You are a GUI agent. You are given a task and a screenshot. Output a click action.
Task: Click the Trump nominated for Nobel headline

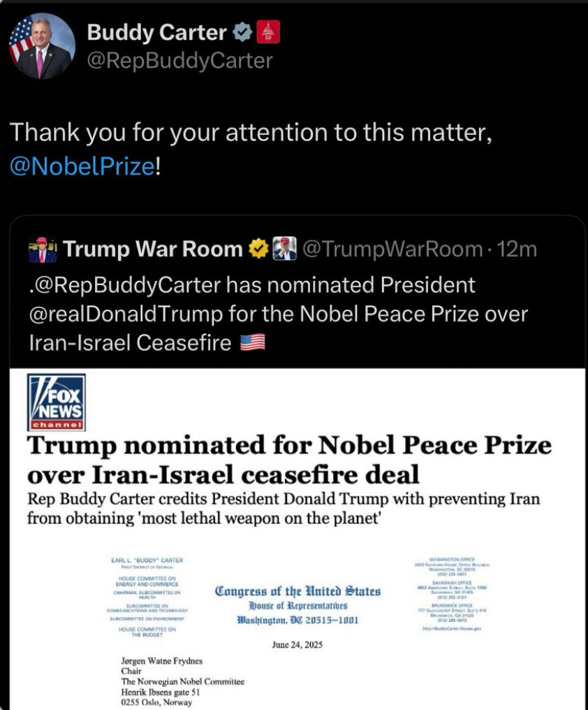(288, 459)
